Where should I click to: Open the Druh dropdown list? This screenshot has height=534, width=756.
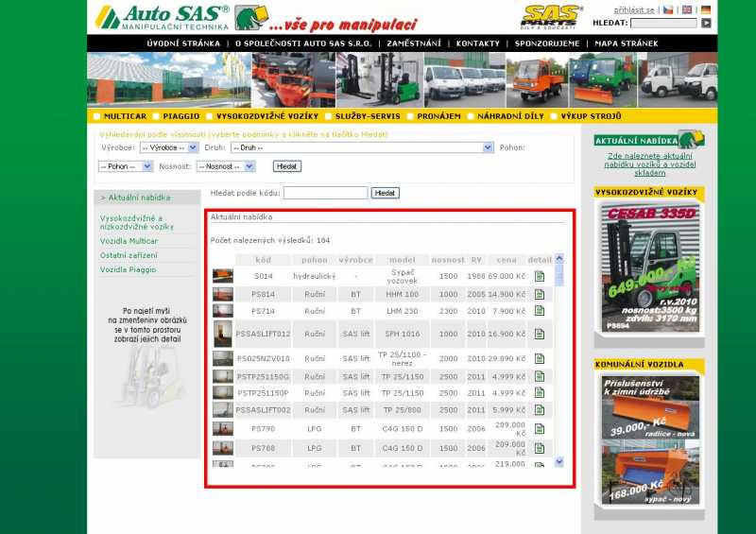tap(362, 147)
